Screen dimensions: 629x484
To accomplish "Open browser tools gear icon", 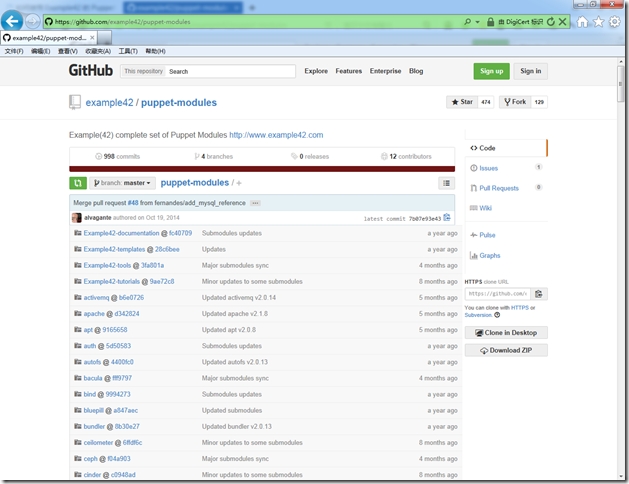I will tap(615, 22).
